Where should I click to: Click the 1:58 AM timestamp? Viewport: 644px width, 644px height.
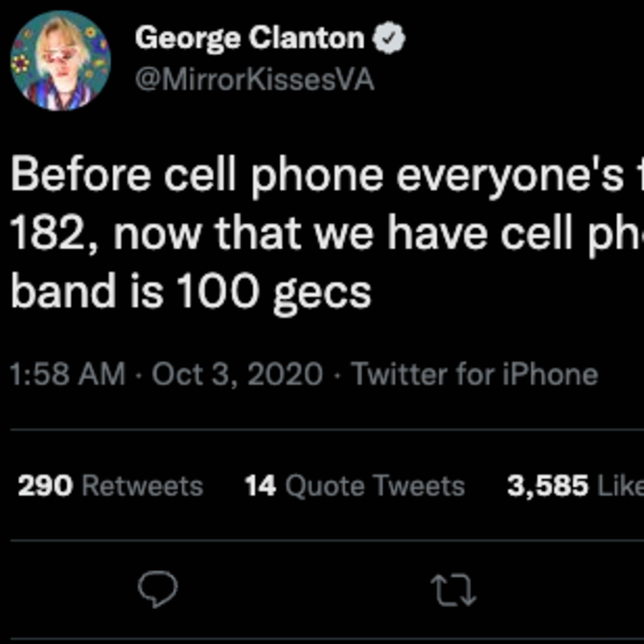[x=68, y=374]
